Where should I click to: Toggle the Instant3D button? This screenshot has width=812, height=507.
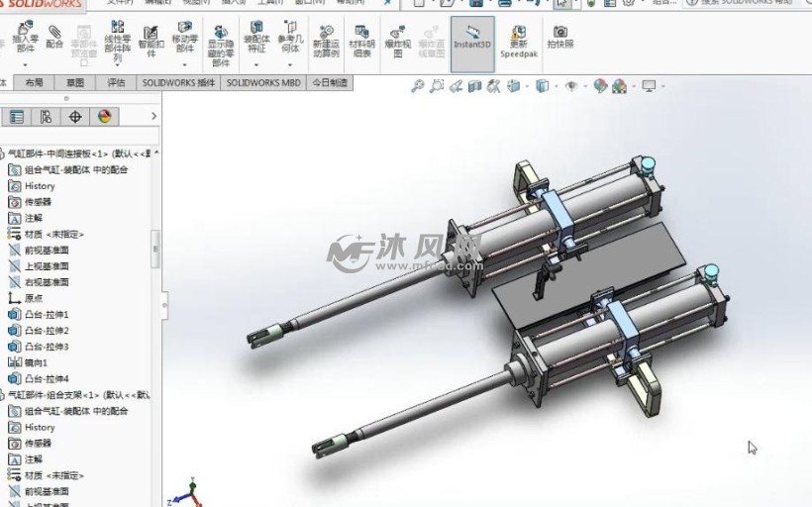pos(472,44)
